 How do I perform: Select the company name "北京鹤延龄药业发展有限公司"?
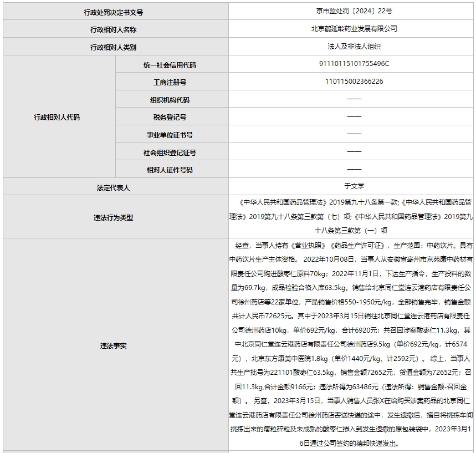pos(354,29)
